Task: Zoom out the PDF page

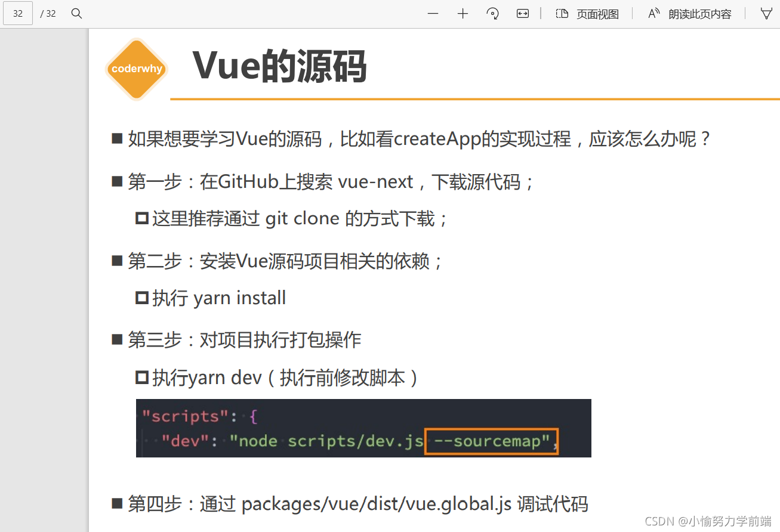Action: pyautogui.click(x=433, y=13)
